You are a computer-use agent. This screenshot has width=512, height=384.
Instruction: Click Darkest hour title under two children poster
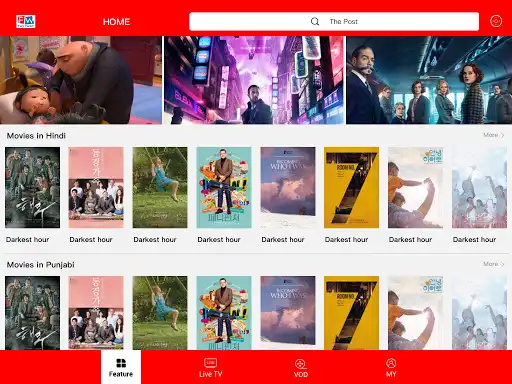411,239
